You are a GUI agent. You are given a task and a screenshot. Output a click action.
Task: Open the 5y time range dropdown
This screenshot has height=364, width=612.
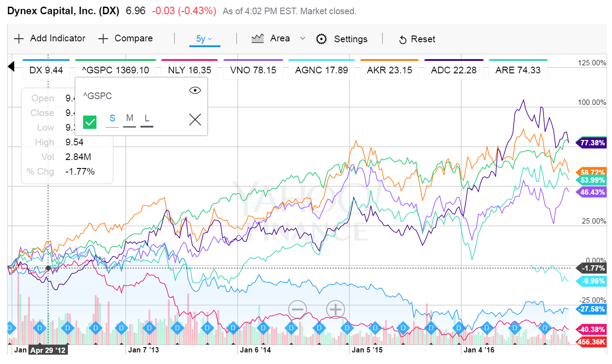[x=204, y=39]
